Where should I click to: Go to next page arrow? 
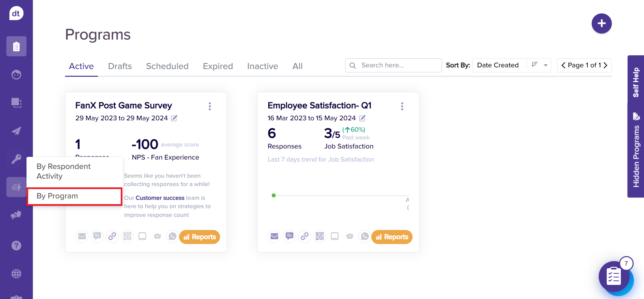605,65
